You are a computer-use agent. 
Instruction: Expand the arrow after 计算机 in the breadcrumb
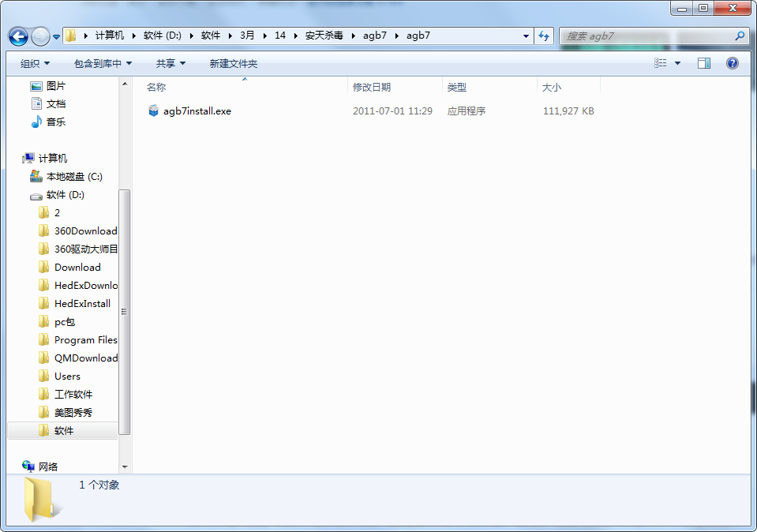click(133, 36)
